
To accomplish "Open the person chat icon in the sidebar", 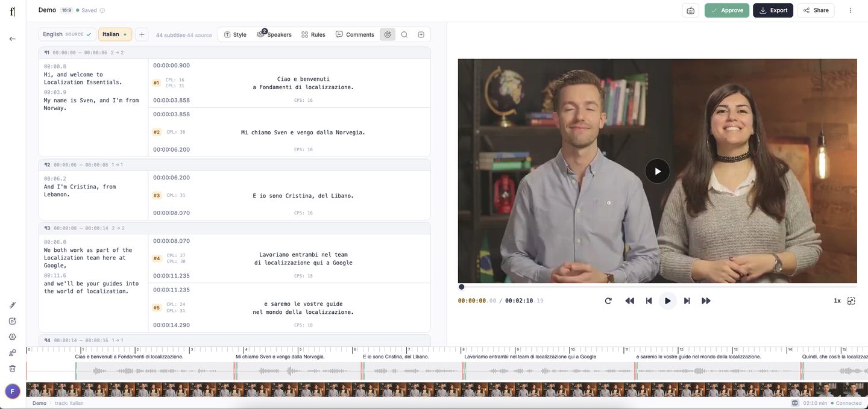I will click(13, 353).
